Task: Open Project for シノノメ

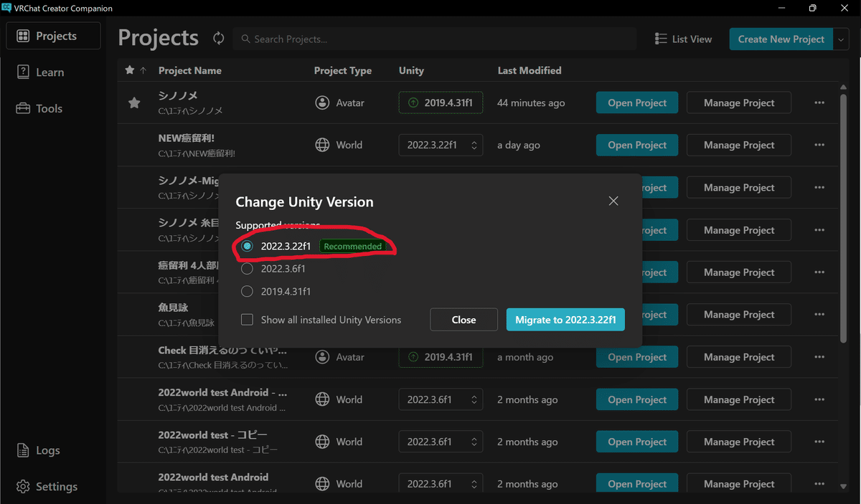Action: (637, 103)
